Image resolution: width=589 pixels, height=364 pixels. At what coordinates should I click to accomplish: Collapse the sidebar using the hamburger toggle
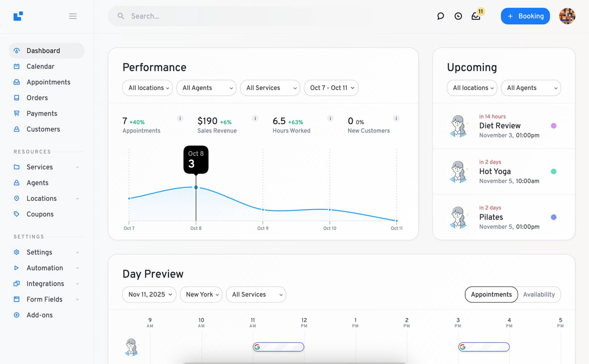point(73,16)
